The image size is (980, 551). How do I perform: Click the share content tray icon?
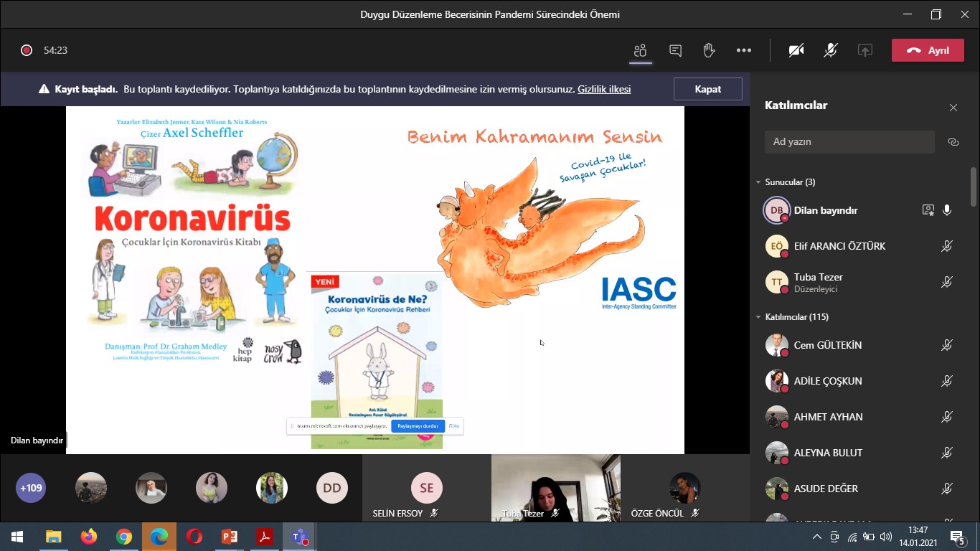coord(865,50)
